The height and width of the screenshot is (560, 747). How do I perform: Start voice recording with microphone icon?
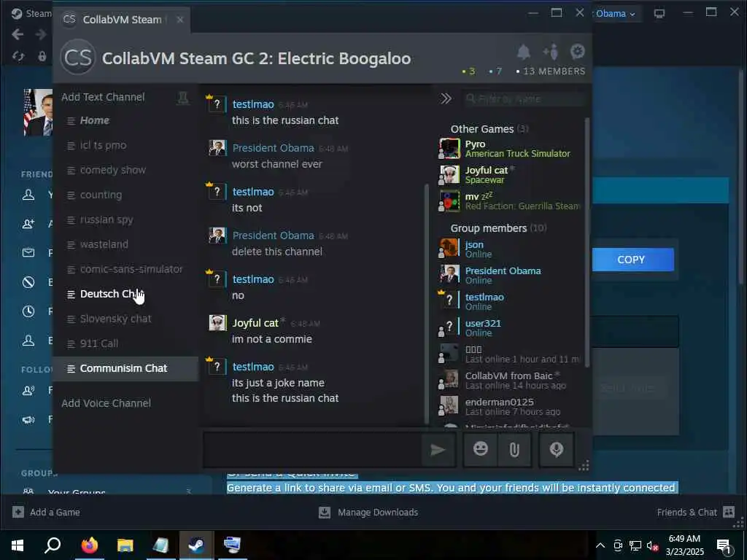(x=556, y=449)
